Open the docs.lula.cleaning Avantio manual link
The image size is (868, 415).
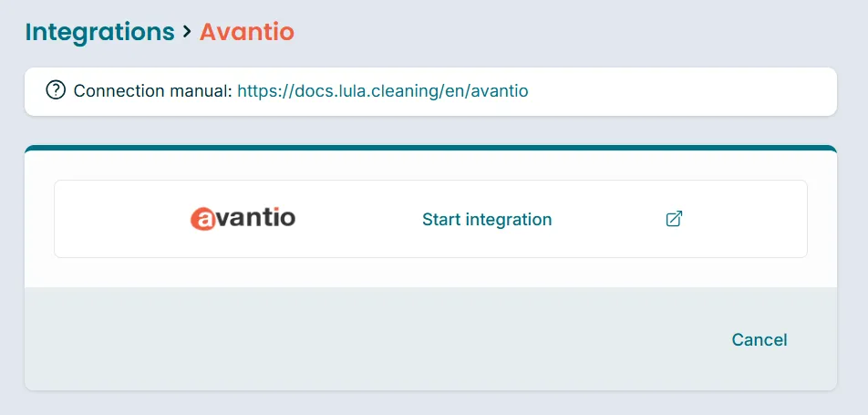click(383, 91)
